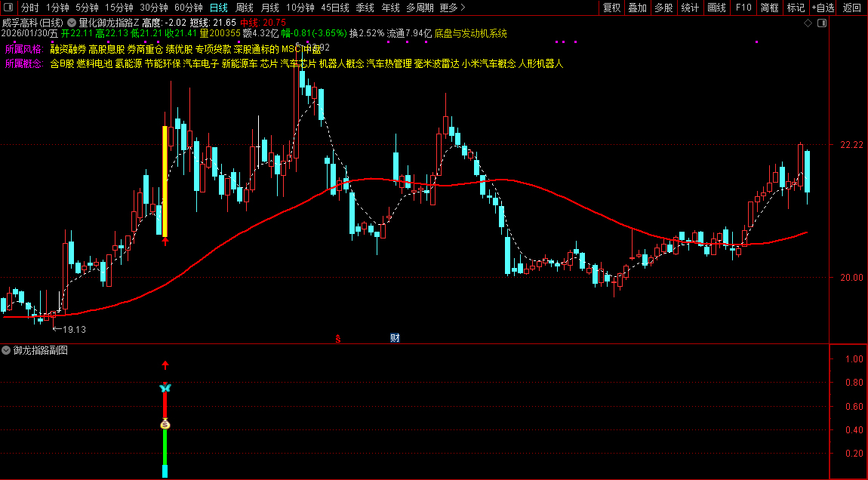The height and width of the screenshot is (480, 868).
Task: Open the 御龙指路副图 indicator dropdown arrow
Action: pos(6,350)
